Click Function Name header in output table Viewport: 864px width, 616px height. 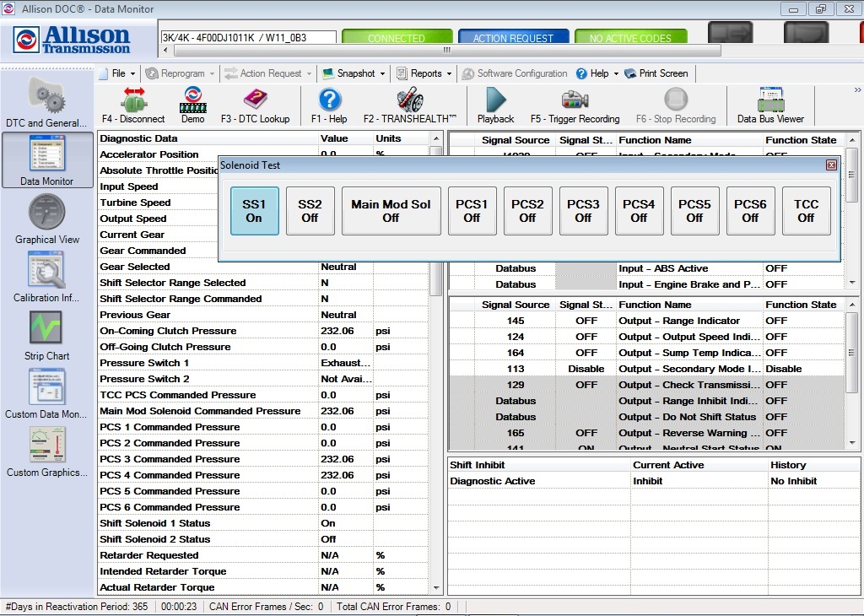[x=688, y=305]
